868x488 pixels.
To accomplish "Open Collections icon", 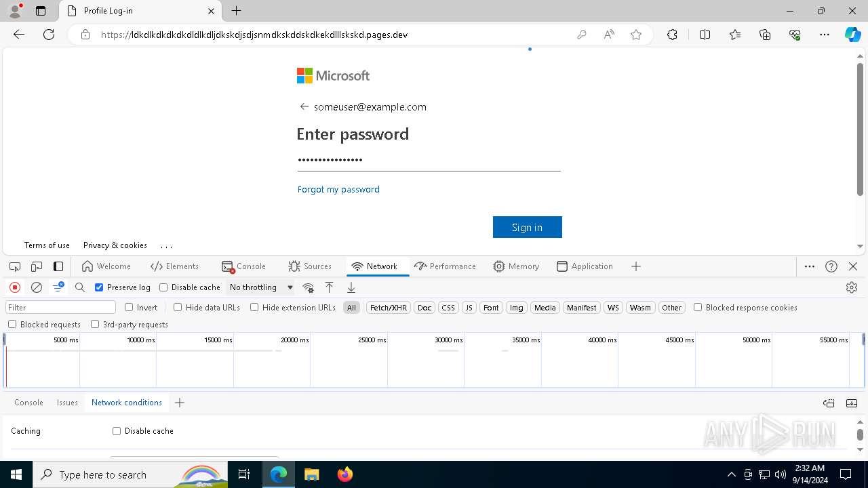I will click(x=765, y=35).
